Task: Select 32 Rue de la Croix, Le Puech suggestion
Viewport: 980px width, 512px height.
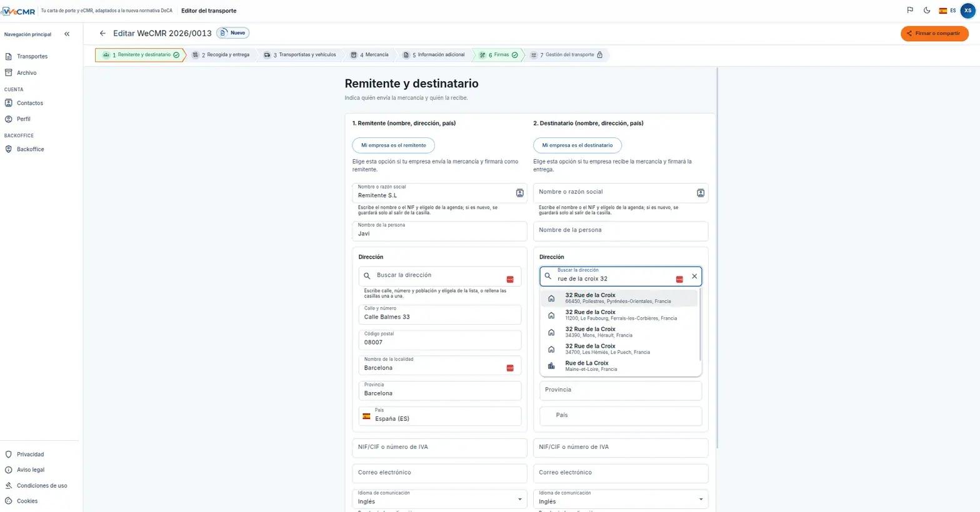Action: 620,349
